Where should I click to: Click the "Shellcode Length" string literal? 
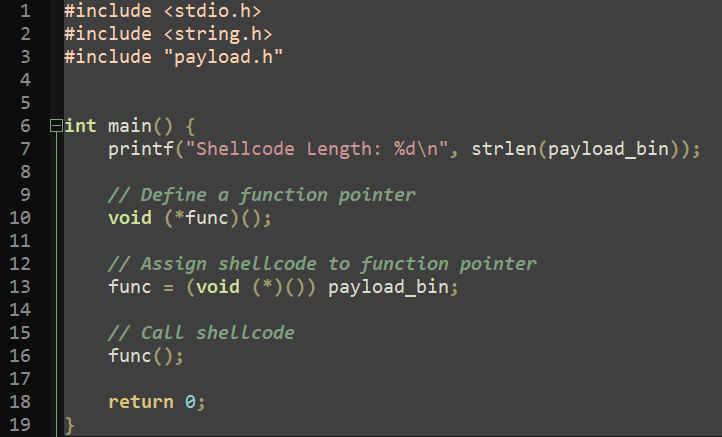pyautogui.click(x=317, y=149)
